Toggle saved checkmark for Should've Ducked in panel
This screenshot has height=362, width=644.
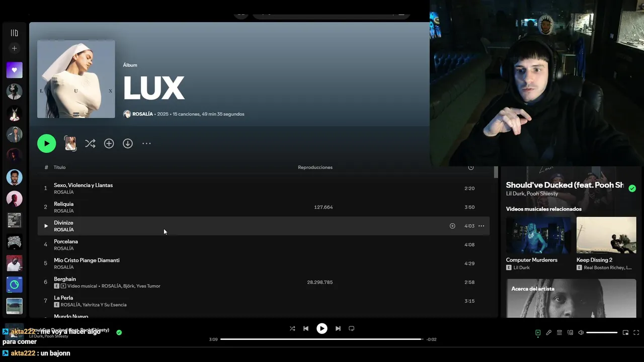point(632,188)
